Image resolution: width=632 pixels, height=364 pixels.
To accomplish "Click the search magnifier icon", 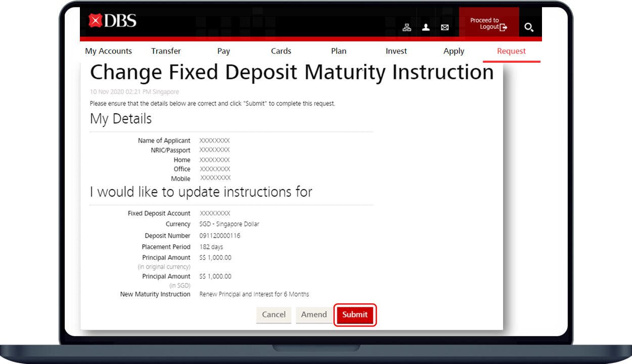I will coord(529,27).
